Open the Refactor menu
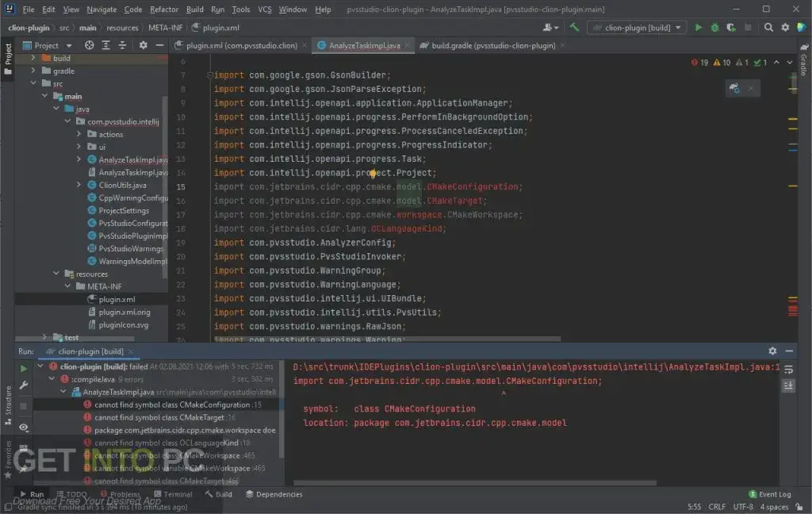The width and height of the screenshot is (812, 514). tap(164, 10)
